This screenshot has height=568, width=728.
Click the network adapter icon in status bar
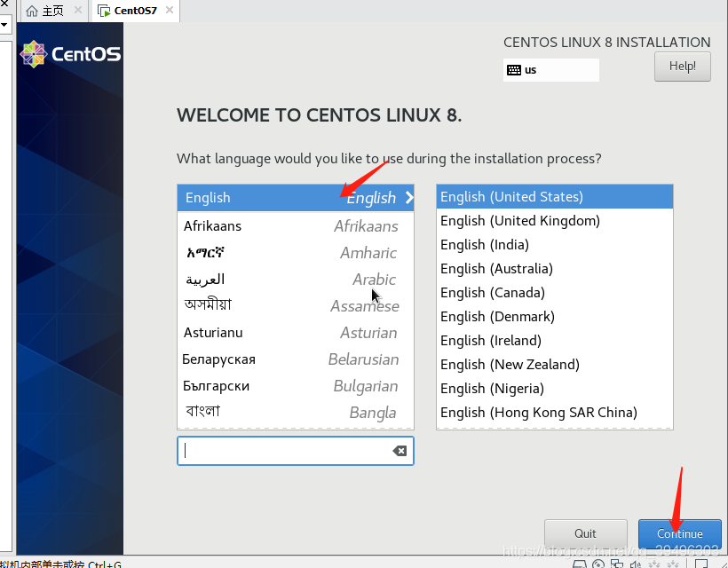[617, 564]
